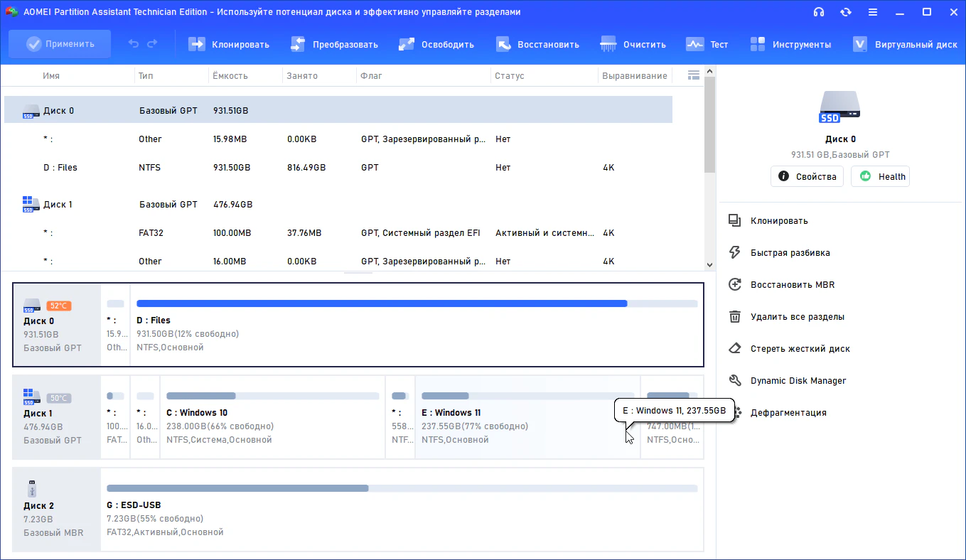Open disk Properties (Свойства) button
Screen dimensions: 966x560
pyautogui.click(x=807, y=176)
